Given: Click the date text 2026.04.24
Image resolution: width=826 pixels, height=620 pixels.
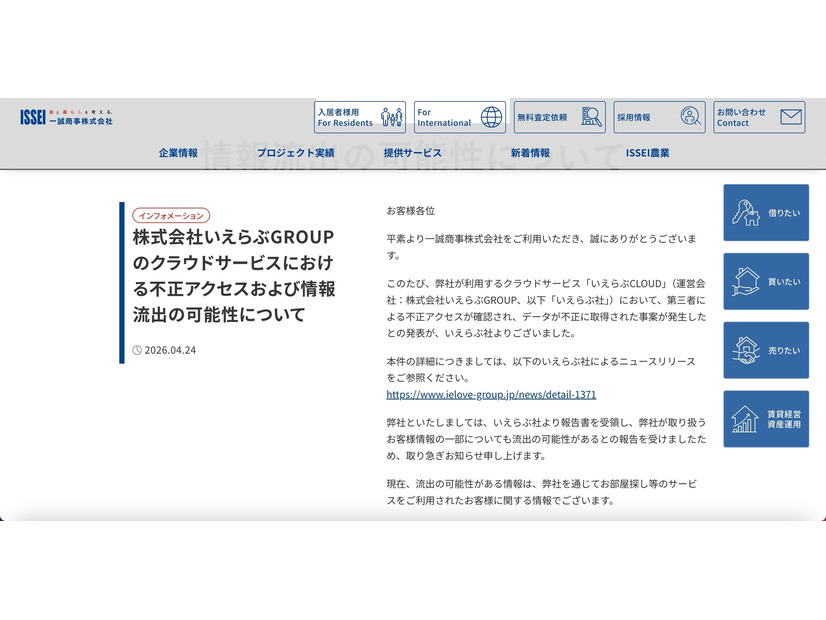Looking at the screenshot, I should point(170,350).
